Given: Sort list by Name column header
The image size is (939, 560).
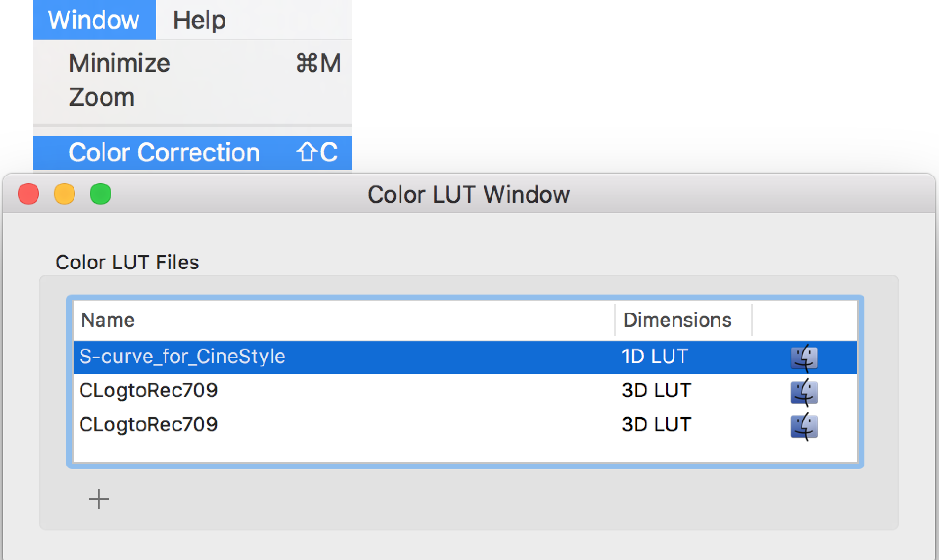Looking at the screenshot, I should click(344, 320).
